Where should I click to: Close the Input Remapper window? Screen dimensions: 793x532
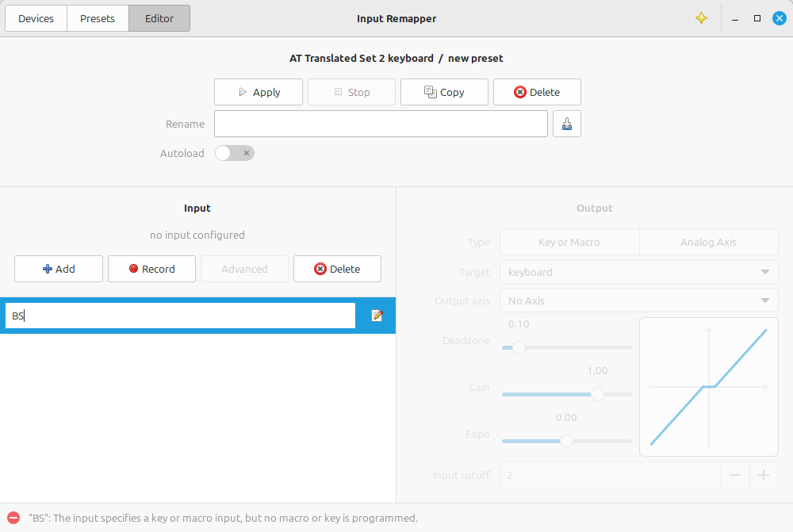tap(780, 18)
